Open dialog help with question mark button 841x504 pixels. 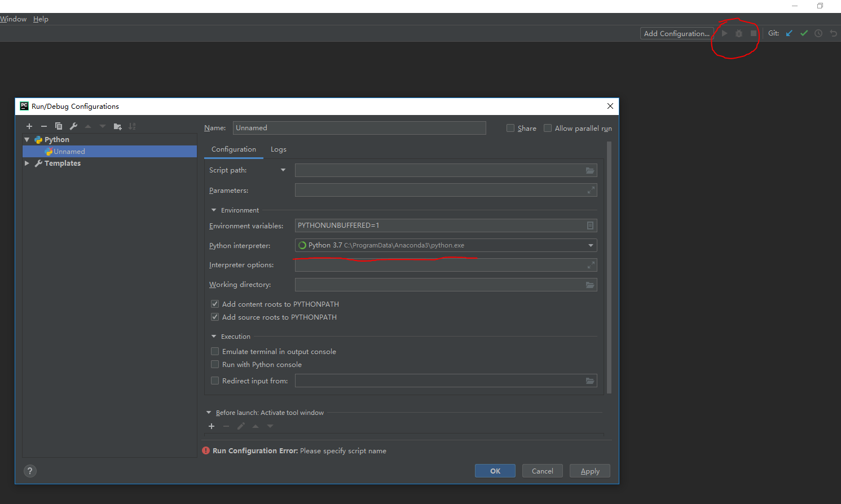coord(30,471)
